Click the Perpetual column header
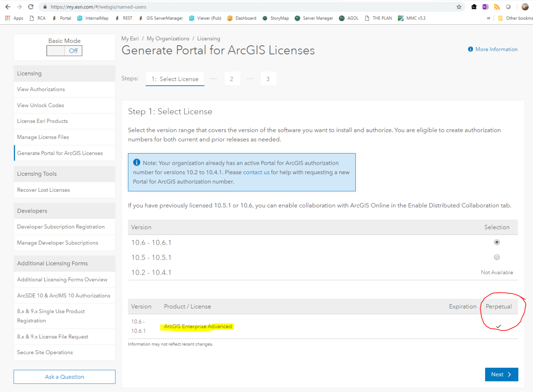 (498, 306)
